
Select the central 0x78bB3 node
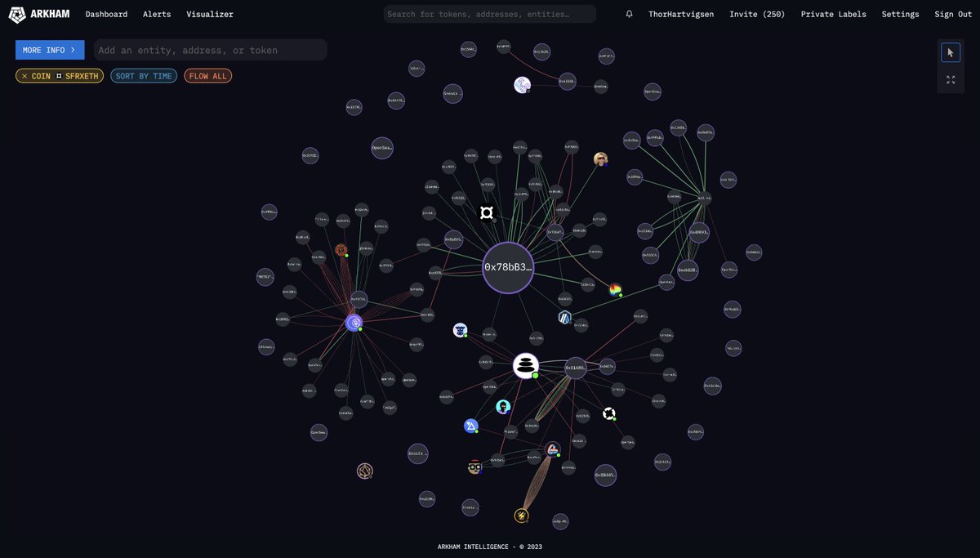click(x=508, y=267)
